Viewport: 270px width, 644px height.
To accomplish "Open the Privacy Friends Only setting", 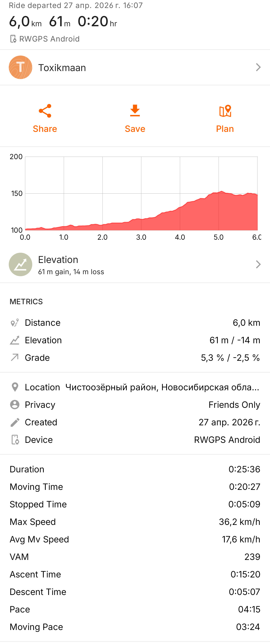I will click(135, 405).
